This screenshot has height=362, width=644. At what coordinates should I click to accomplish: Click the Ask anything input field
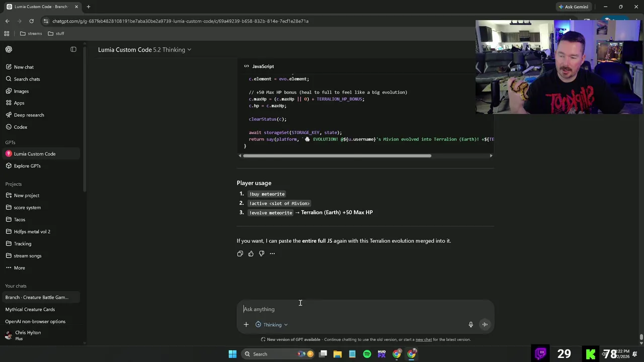coord(365,309)
